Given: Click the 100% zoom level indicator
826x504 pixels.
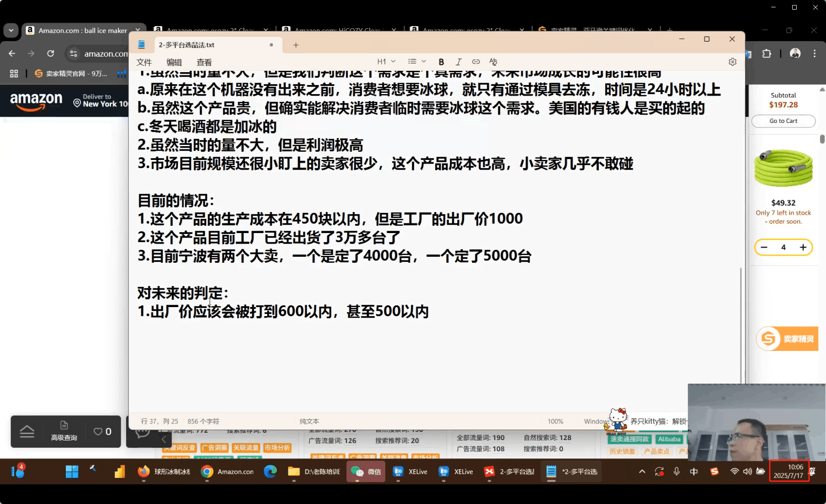Looking at the screenshot, I should point(555,421).
